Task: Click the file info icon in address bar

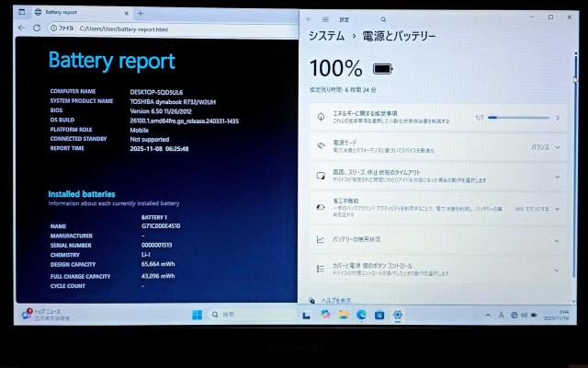Action: (x=53, y=29)
